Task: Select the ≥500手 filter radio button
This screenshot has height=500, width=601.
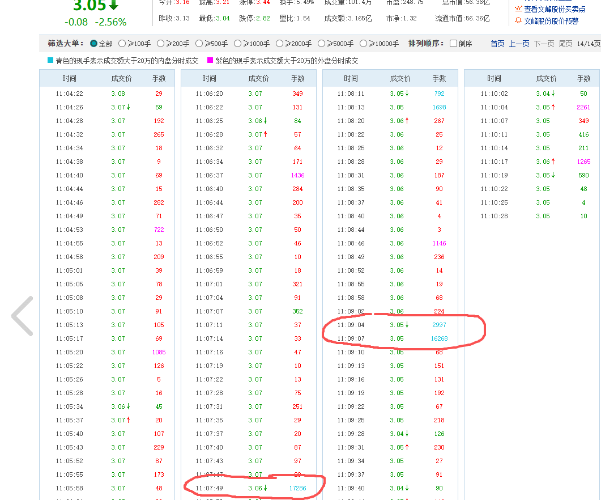Action: point(199,44)
